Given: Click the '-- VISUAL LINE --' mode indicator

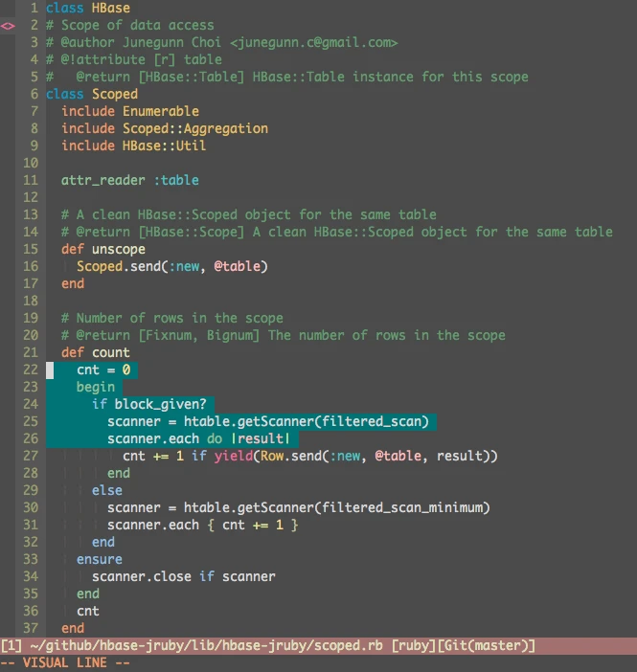Looking at the screenshot, I should (65, 663).
